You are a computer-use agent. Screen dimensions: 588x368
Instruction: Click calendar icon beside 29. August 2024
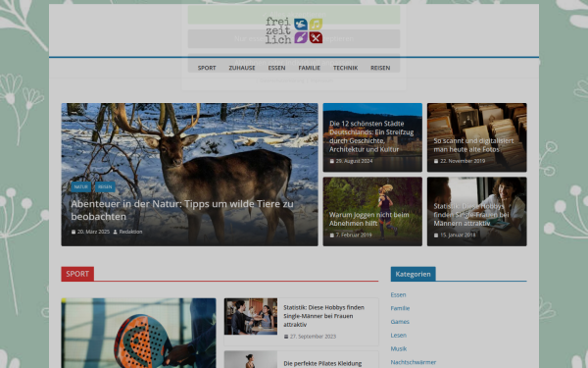(x=332, y=161)
